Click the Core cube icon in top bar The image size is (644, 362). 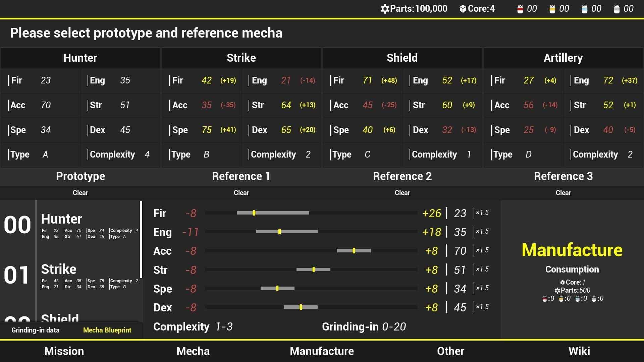click(x=463, y=8)
